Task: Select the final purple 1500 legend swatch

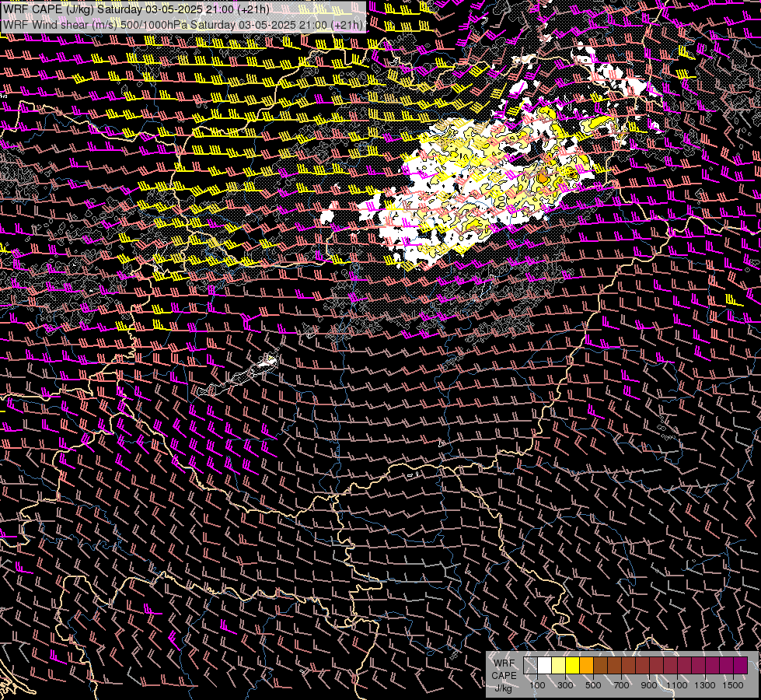Action: click(741, 665)
